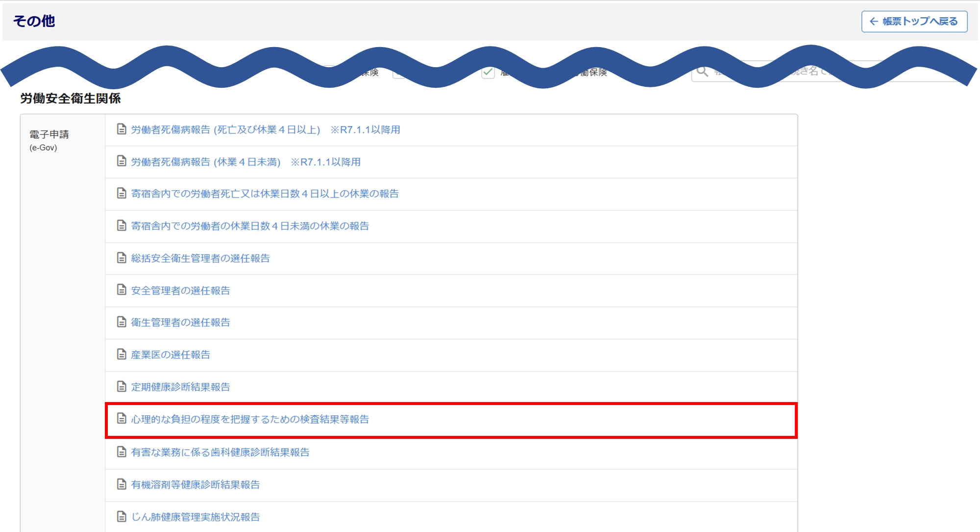980x532 pixels.
Task: Open 有害な業務に係る歯科健康診断結果報告 link
Action: tap(220, 452)
